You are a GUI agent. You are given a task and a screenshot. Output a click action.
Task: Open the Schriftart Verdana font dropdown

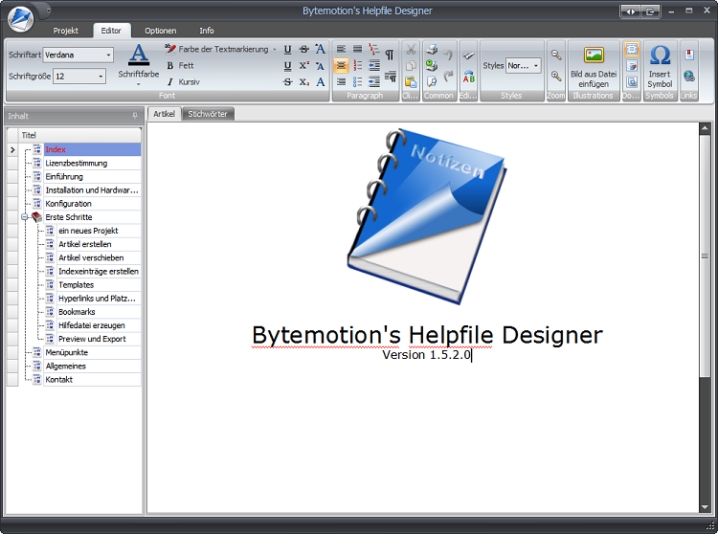point(108,55)
